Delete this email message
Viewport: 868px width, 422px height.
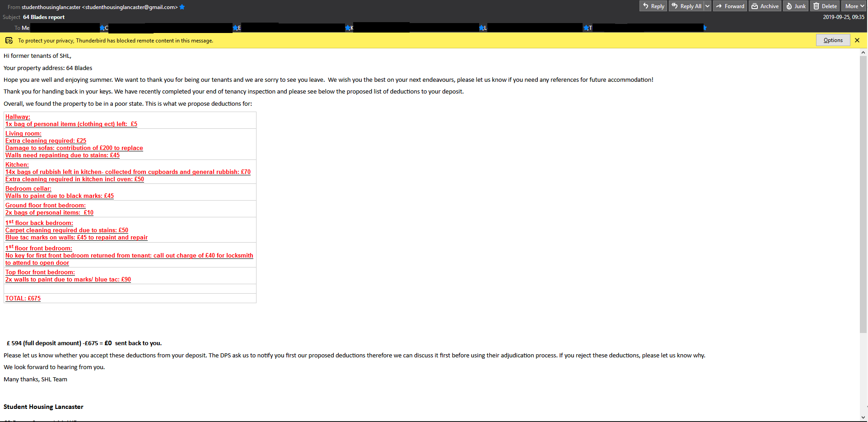point(825,6)
